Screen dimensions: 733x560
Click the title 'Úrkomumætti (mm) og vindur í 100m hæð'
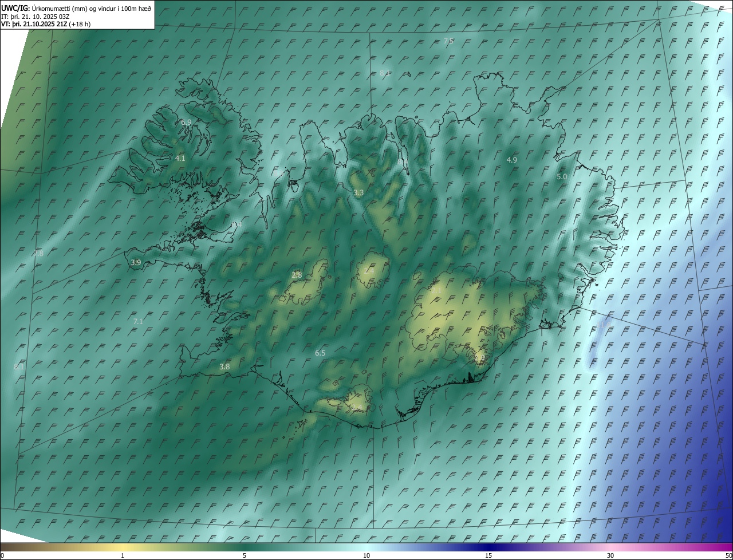point(90,8)
